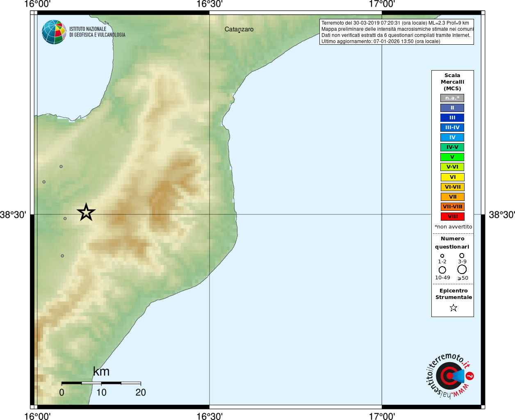Click the 1-2 questionnaires circle in legend

coord(442,256)
